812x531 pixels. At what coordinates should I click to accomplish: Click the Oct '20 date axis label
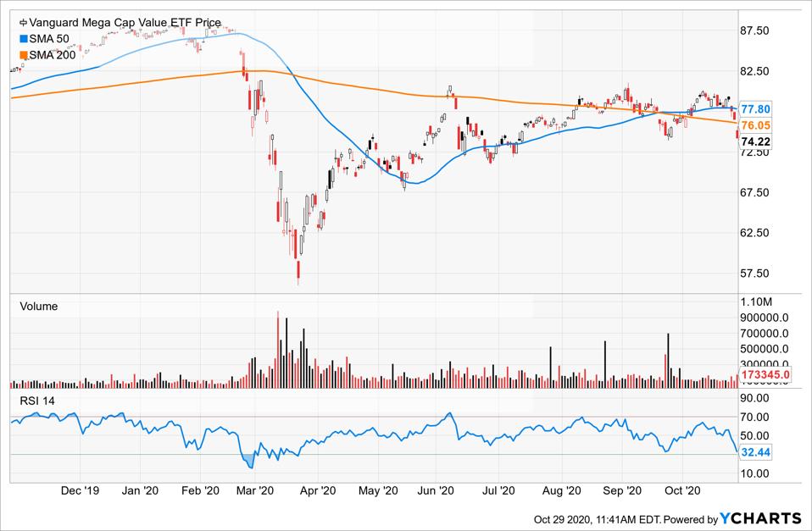tap(681, 490)
